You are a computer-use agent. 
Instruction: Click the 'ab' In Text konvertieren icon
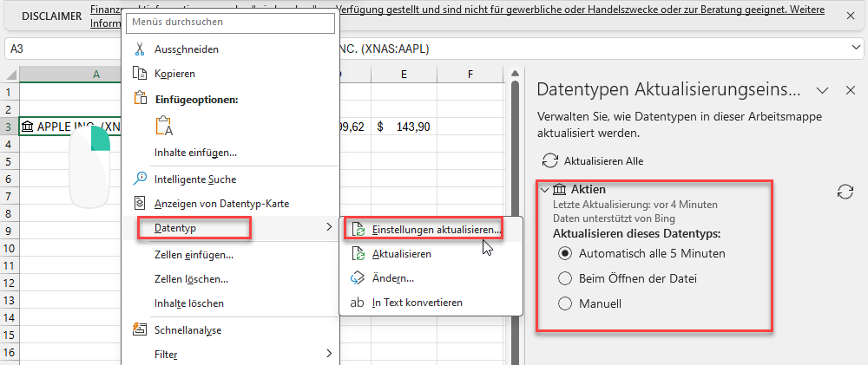point(358,303)
